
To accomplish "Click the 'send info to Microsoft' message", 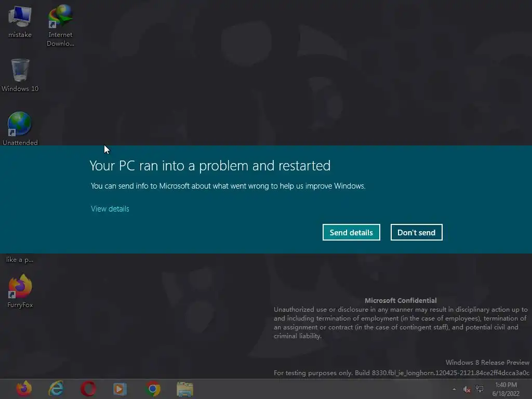I will coord(228,186).
